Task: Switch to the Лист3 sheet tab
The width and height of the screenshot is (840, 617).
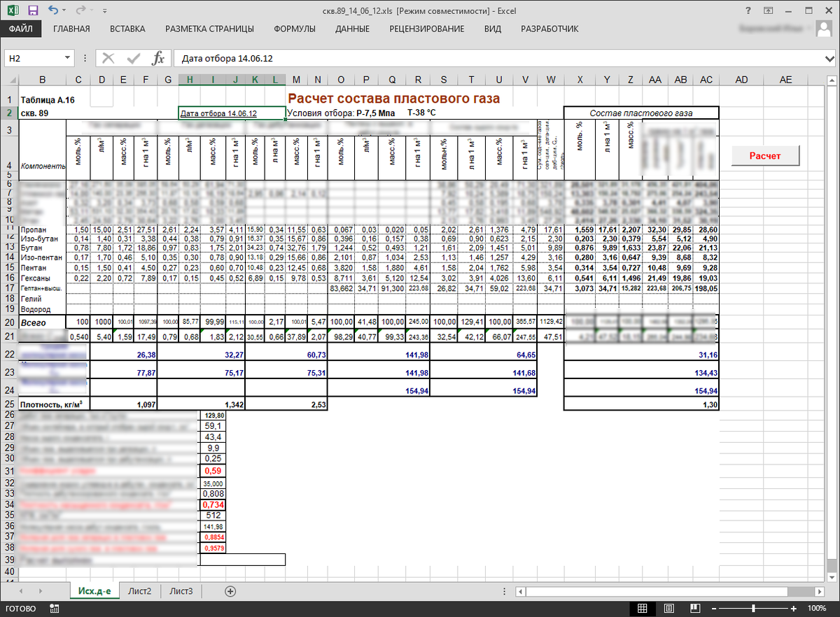Action: point(181,591)
